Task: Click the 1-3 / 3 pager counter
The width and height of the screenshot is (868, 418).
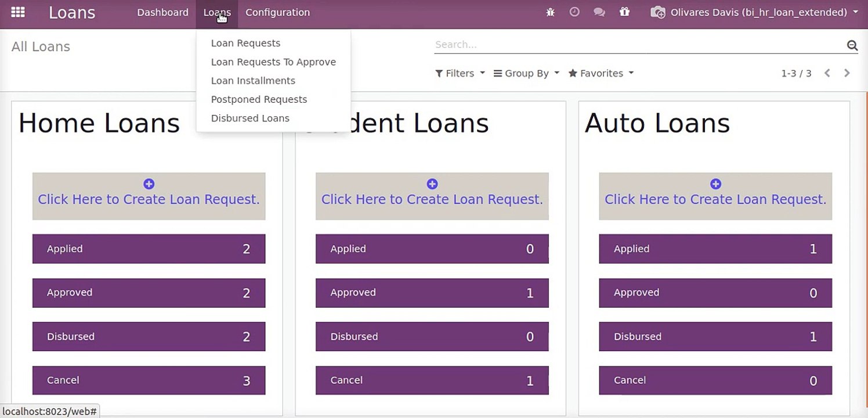Action: (x=796, y=73)
